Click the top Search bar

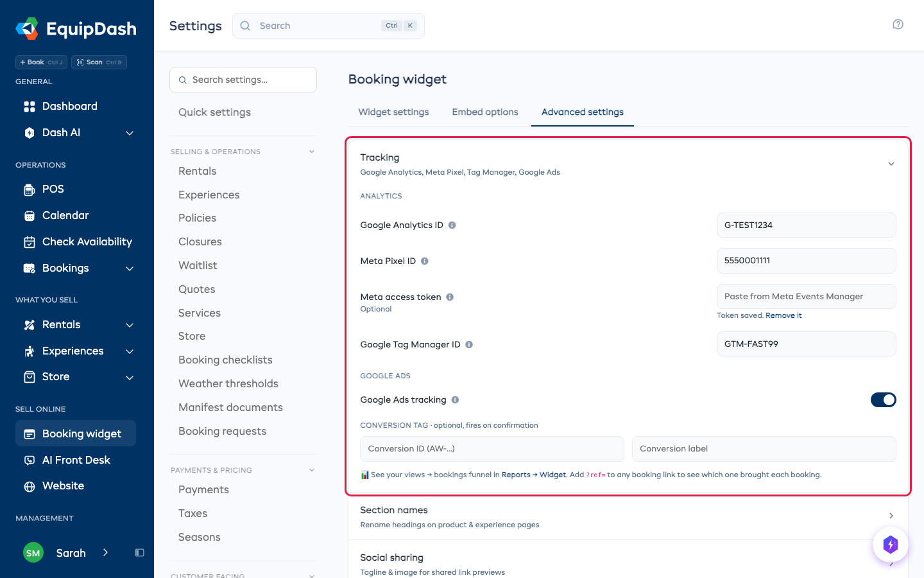329,26
